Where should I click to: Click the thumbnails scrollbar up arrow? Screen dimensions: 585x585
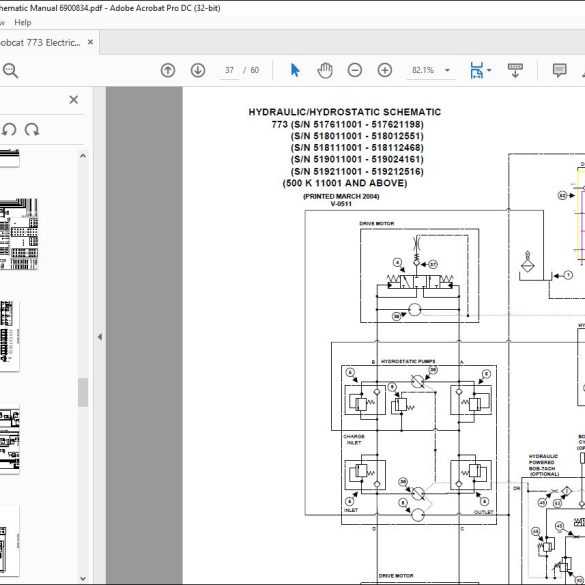click(x=83, y=156)
